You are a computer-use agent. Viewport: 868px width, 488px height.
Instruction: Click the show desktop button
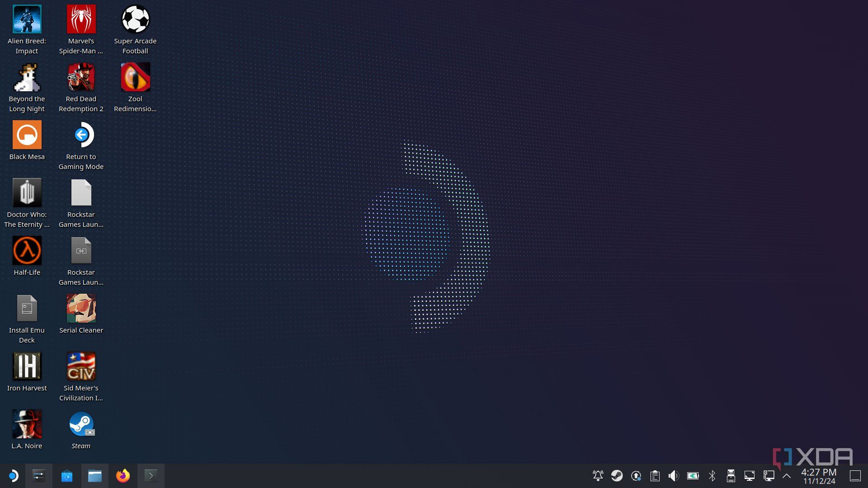pyautogui.click(x=855, y=476)
